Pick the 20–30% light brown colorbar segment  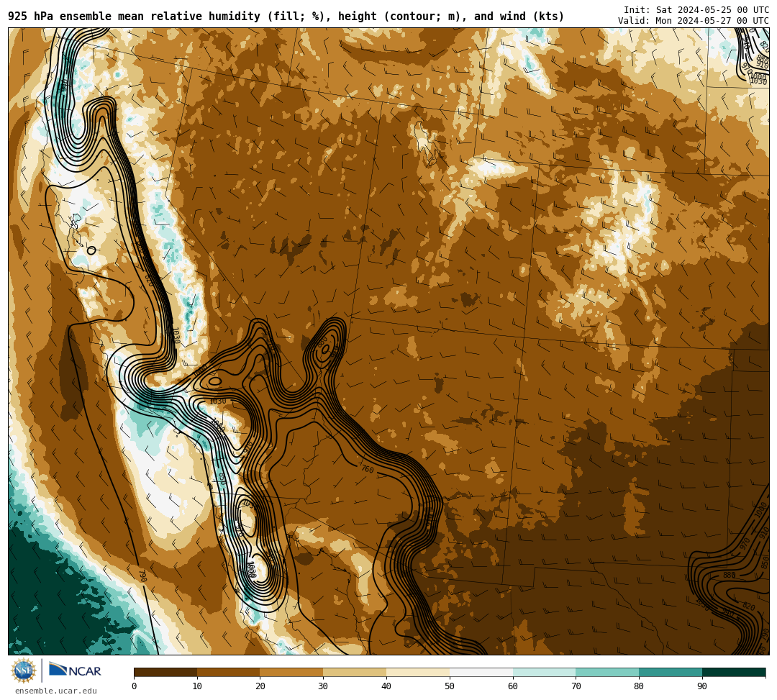pyautogui.click(x=292, y=672)
